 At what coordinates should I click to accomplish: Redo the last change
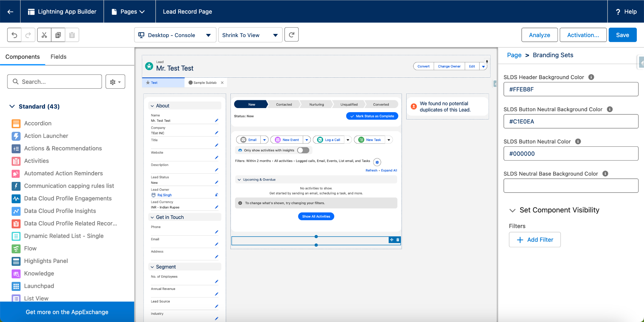[x=28, y=35]
